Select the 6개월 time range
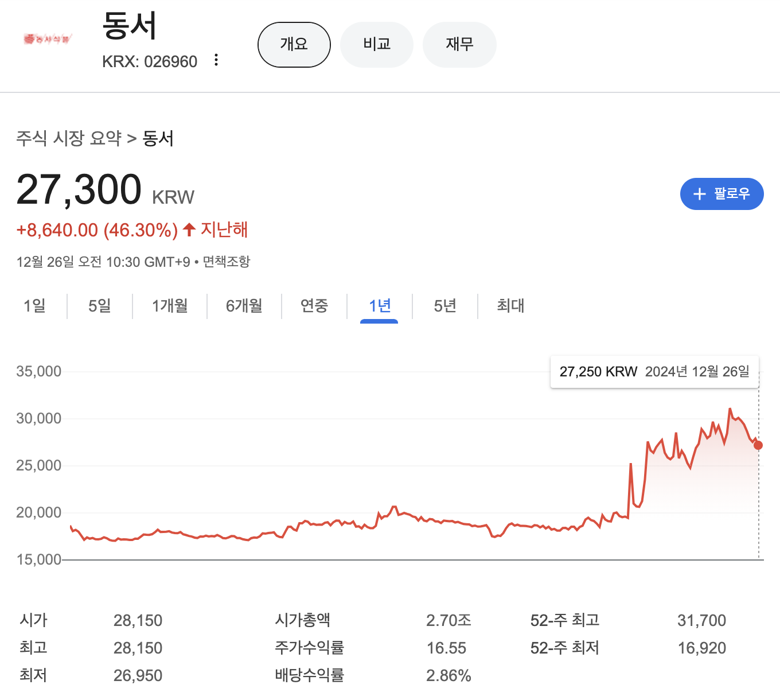This screenshot has width=780, height=700. pos(244,306)
